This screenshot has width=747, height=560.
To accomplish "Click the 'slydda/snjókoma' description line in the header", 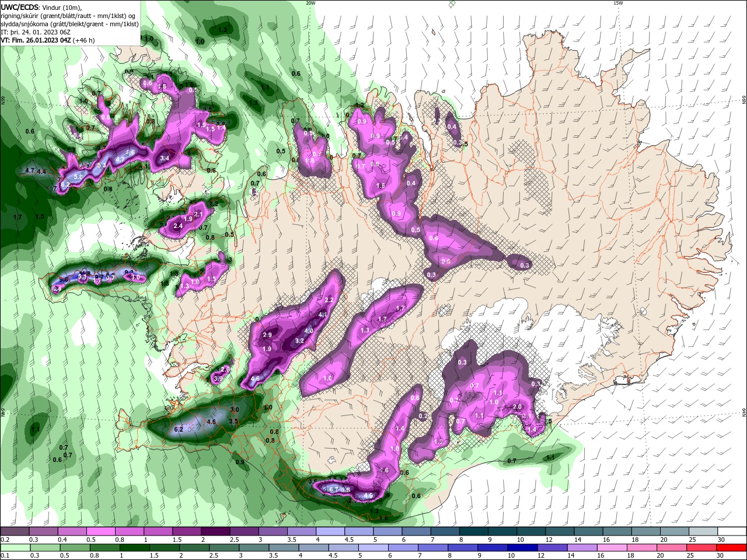I will click(69, 24).
